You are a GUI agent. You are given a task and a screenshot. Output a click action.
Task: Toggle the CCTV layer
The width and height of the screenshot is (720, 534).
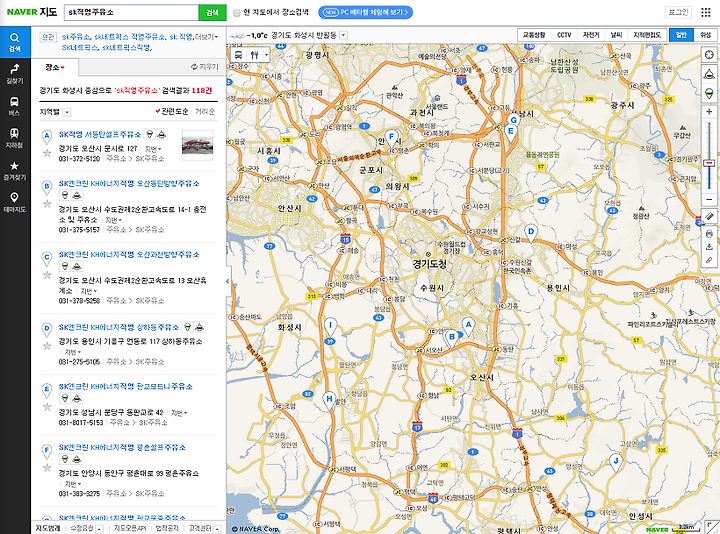564,35
